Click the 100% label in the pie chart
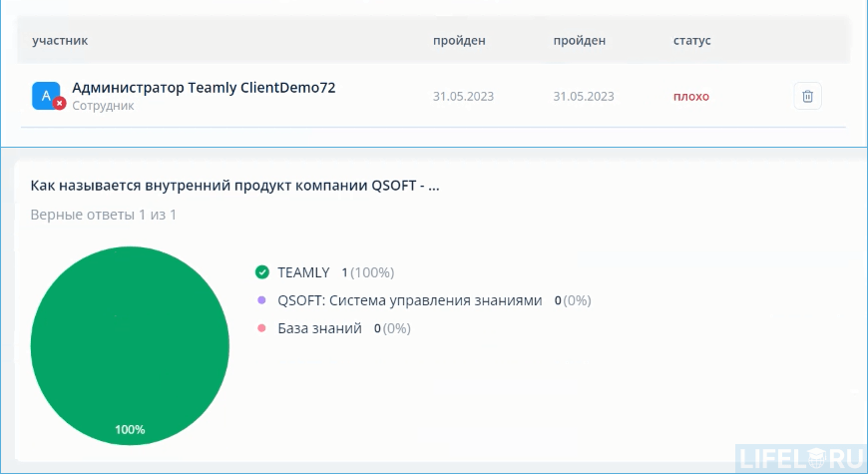The image size is (868, 474). [130, 430]
